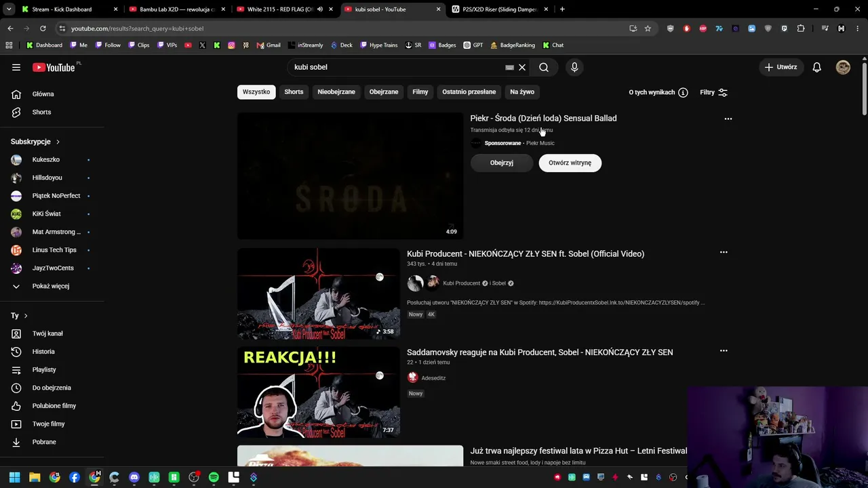Start voice search with the microphone icon

point(574,67)
